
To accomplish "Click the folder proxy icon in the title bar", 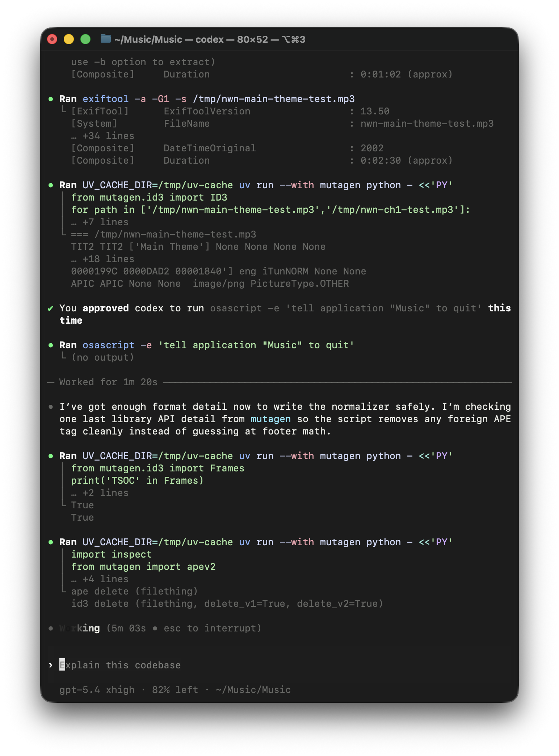I will (105, 39).
